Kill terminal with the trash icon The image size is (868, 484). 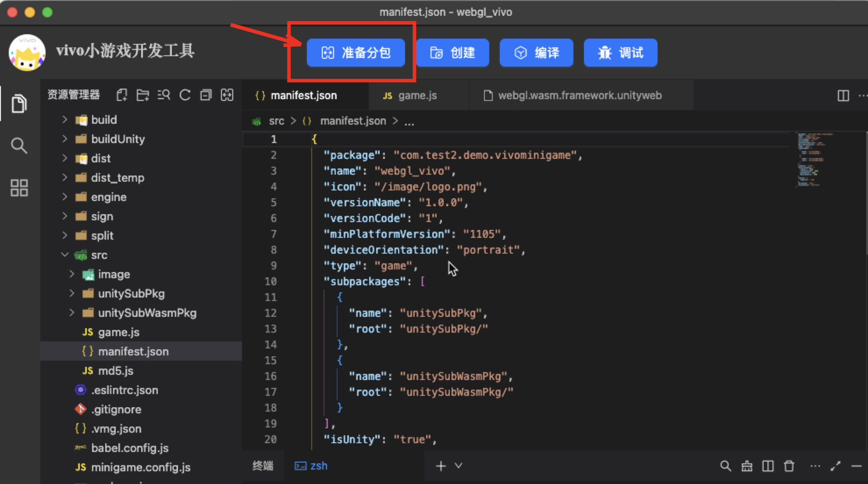click(x=789, y=466)
